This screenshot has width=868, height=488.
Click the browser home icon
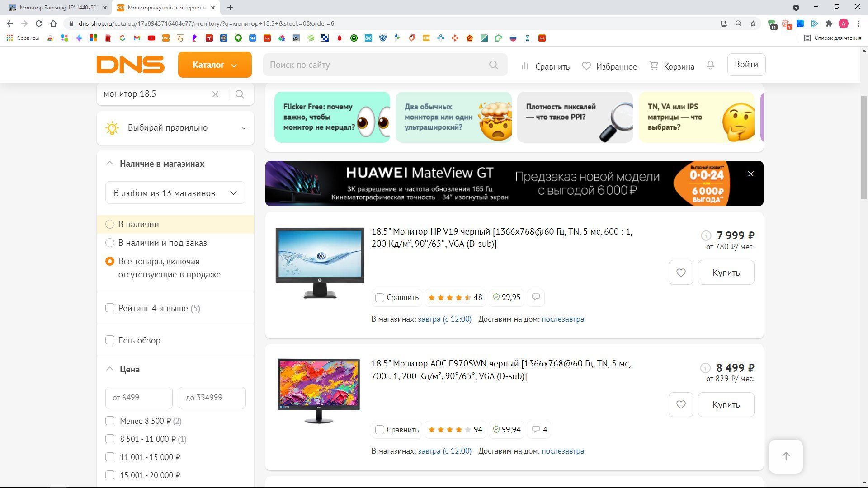(53, 23)
